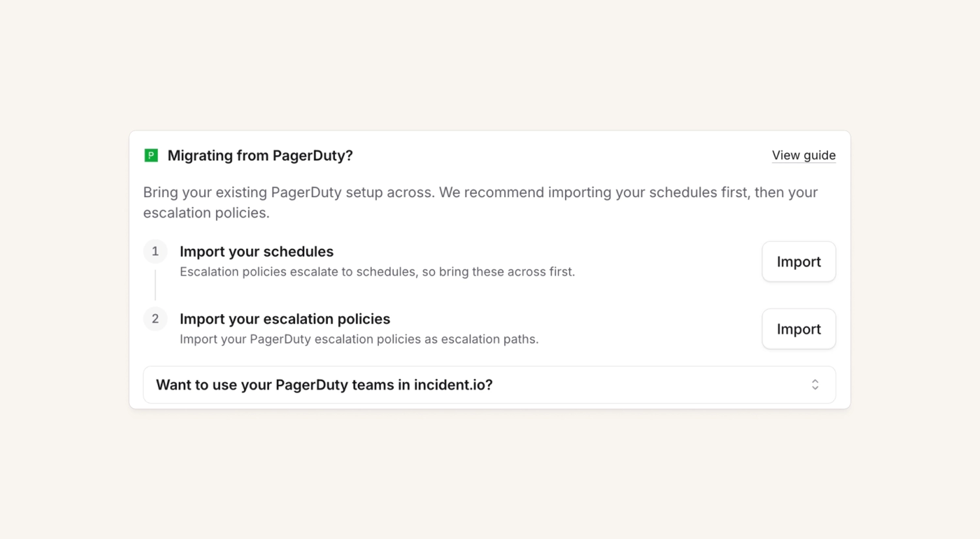
Task: Expand the PagerDuty teams in incident.io section
Action: [490, 385]
